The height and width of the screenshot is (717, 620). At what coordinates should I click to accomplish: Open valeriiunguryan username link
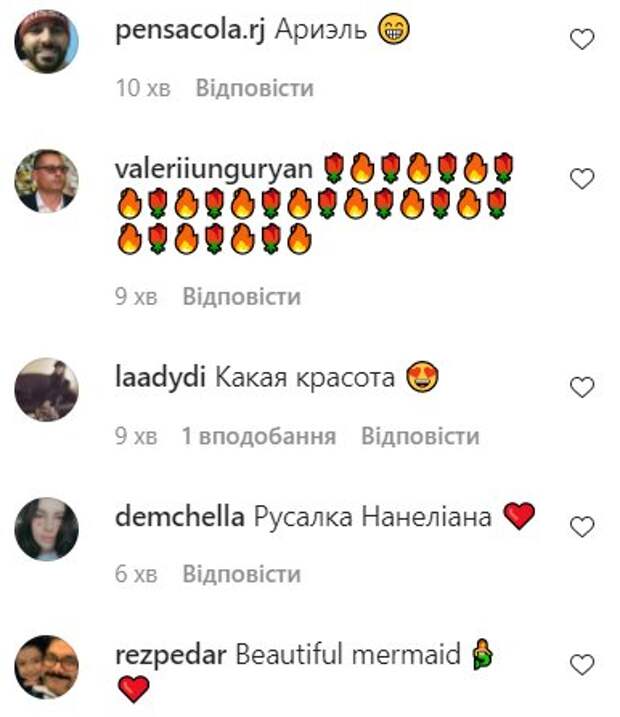click(214, 170)
